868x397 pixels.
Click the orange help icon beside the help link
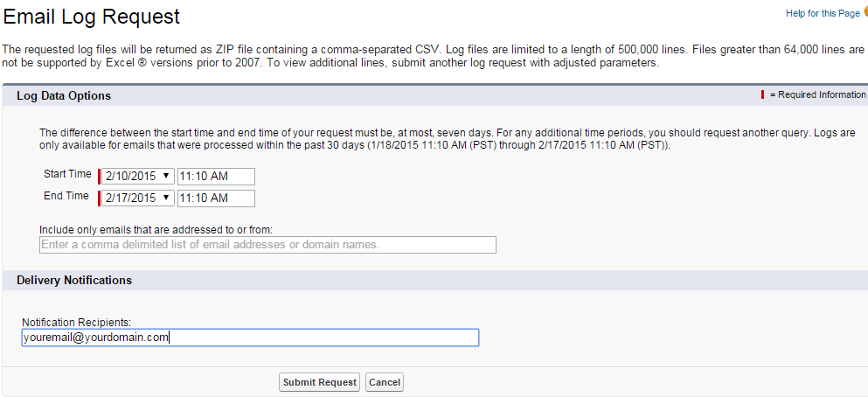coord(865,12)
